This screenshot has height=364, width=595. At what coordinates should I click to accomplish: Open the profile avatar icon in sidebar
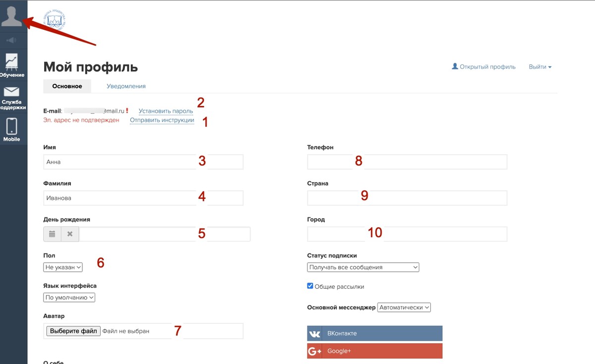click(x=13, y=15)
